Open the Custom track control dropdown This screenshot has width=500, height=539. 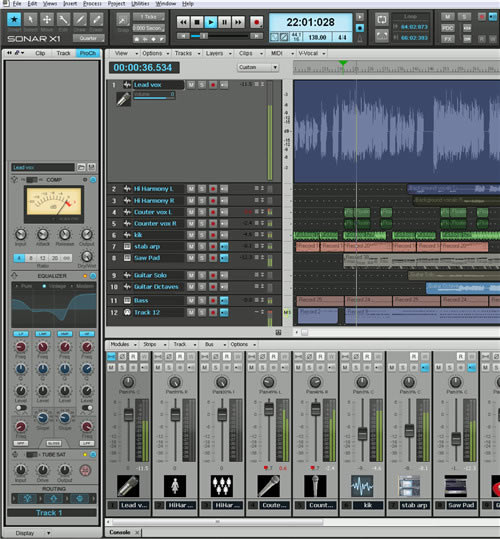pyautogui.click(x=258, y=67)
